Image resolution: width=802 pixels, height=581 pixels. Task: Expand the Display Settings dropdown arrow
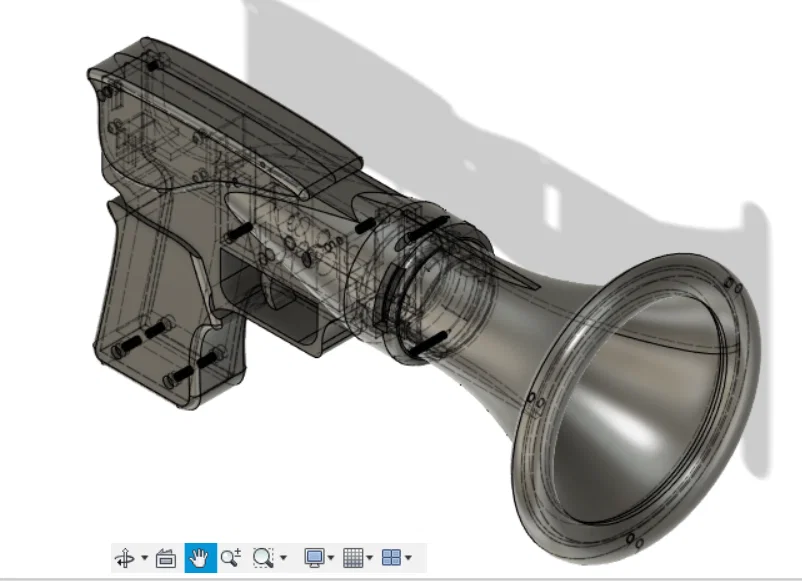point(331,557)
